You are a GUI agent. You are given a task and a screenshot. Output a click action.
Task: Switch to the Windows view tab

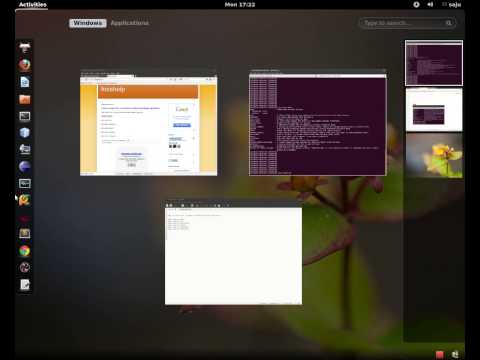click(88, 23)
